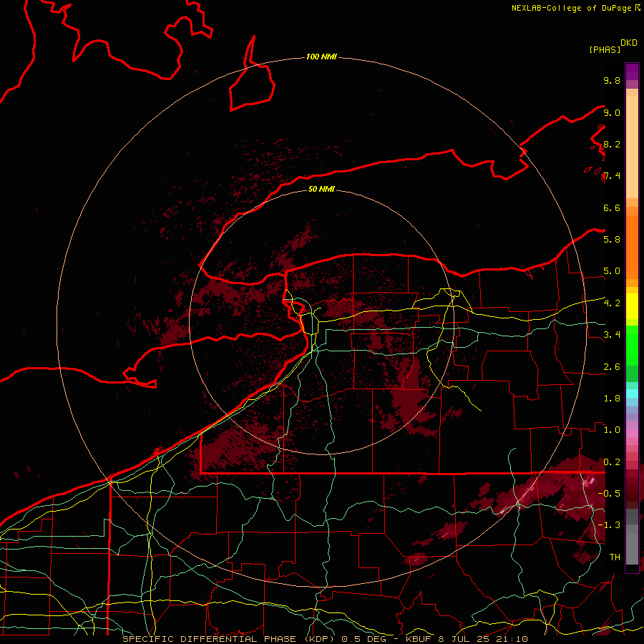The height and width of the screenshot is (644, 644).
Task: Click the 2.6 scale value
Action: [612, 367]
